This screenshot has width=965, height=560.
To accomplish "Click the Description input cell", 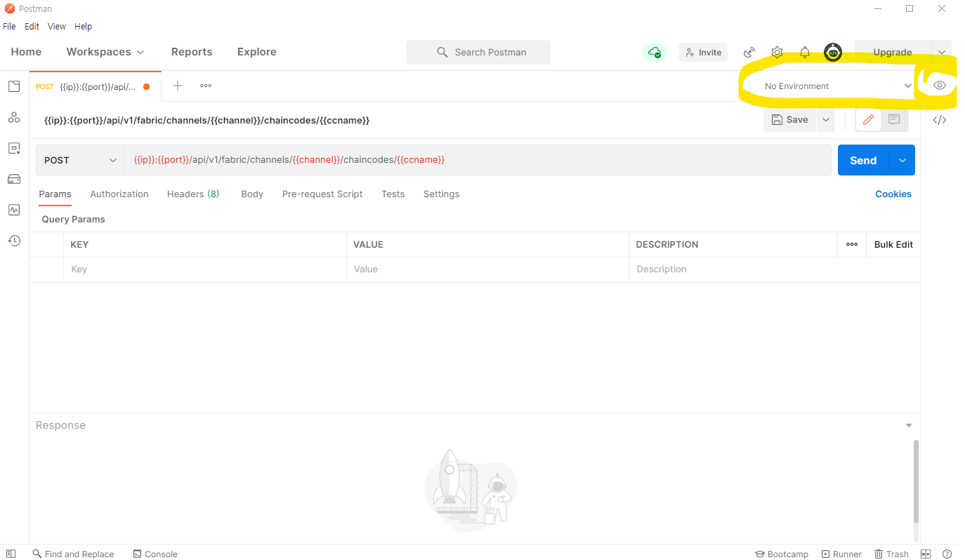I will click(775, 269).
